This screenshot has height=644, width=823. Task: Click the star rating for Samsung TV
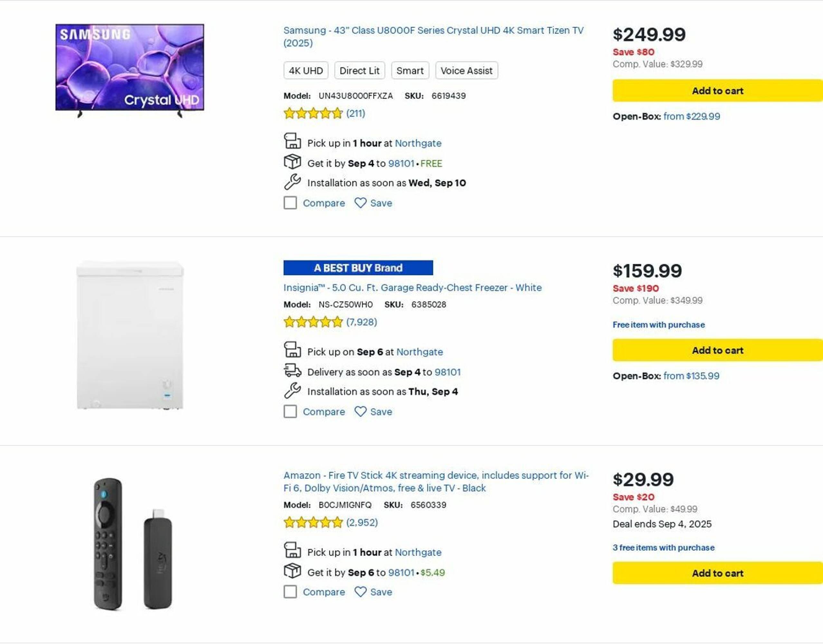[x=313, y=113]
